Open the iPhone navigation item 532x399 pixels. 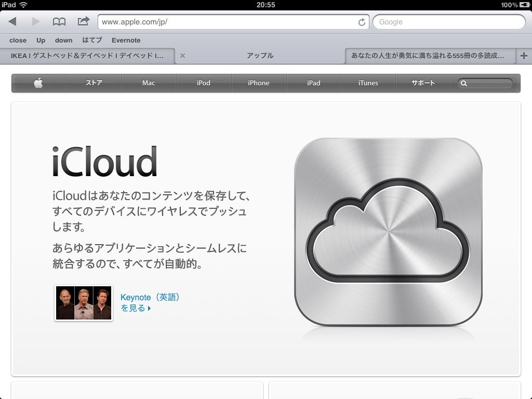(x=259, y=83)
